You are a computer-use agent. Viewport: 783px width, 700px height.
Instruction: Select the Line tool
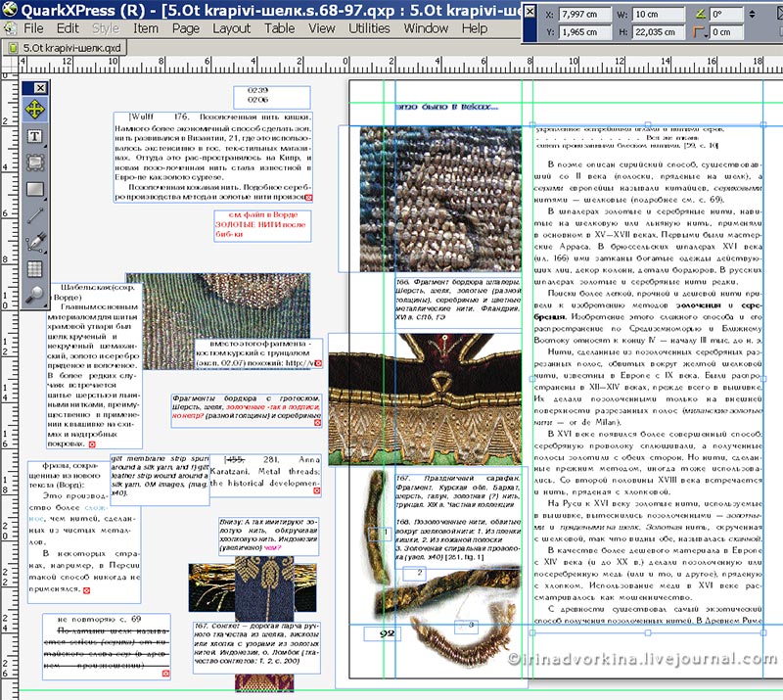click(34, 215)
